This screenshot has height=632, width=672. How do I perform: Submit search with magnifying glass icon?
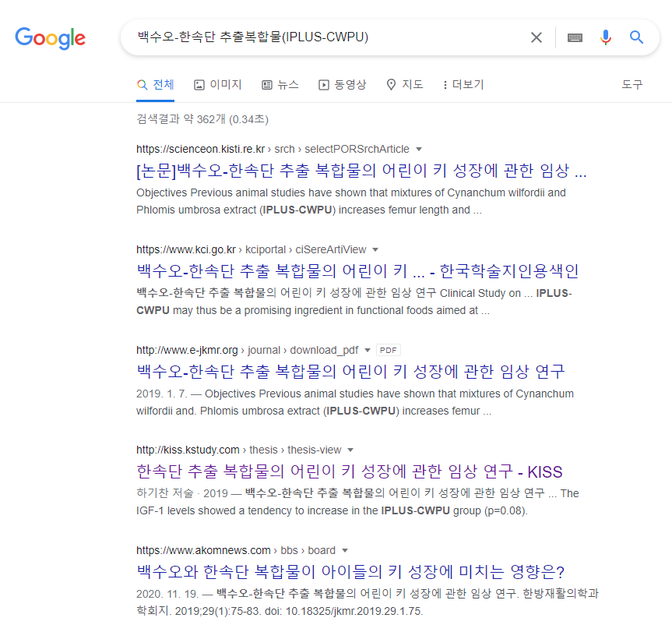(636, 37)
